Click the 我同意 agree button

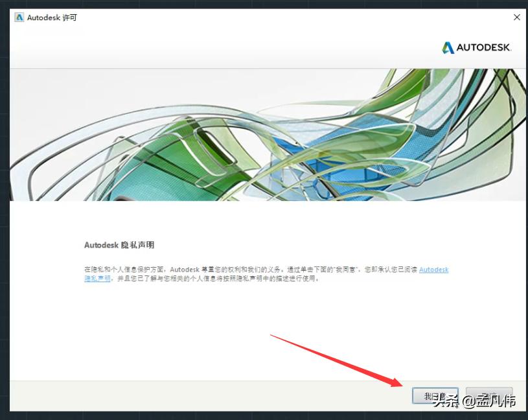coord(435,396)
